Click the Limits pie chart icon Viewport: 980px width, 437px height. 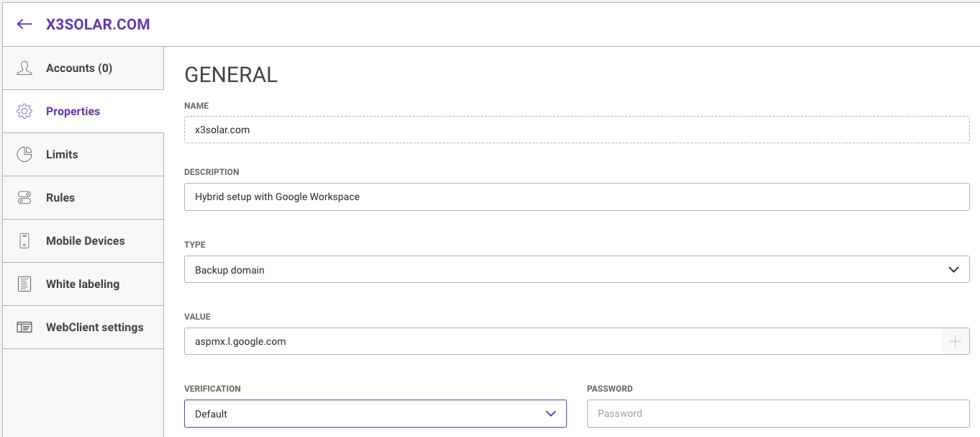pyautogui.click(x=24, y=155)
